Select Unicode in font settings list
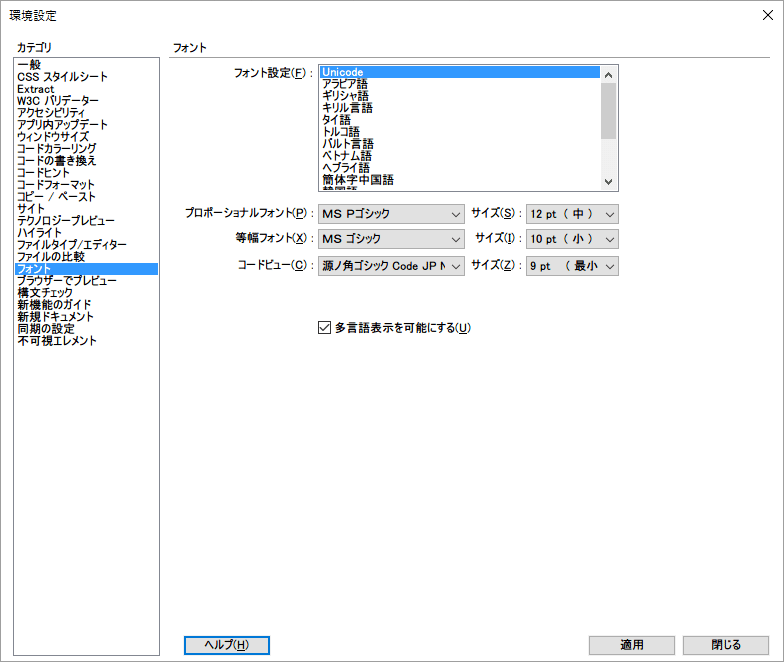 pos(460,72)
